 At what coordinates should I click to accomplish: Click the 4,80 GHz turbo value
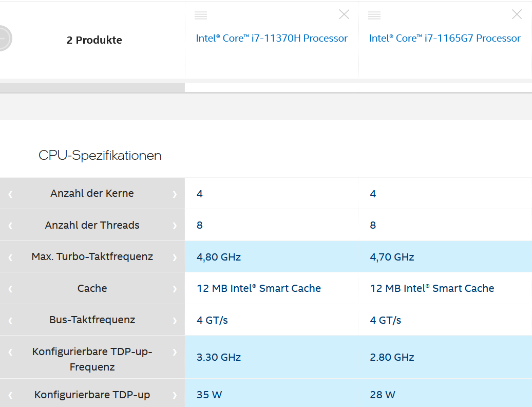219,257
